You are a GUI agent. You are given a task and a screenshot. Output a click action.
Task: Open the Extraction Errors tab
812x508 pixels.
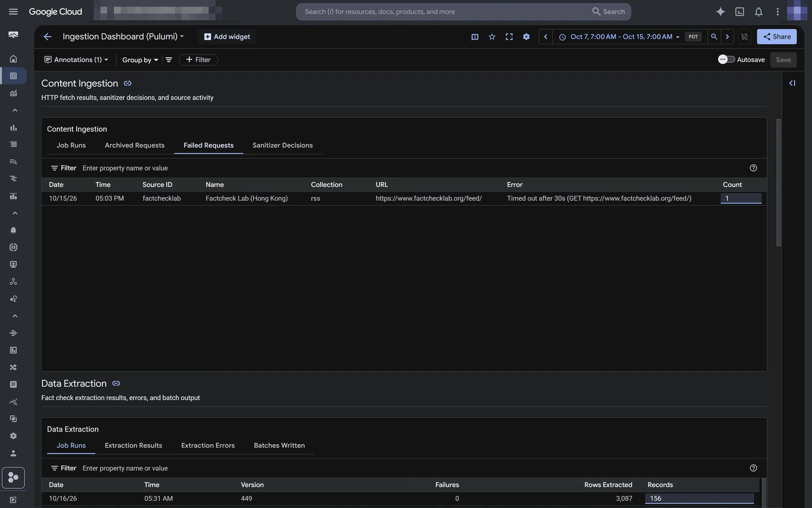click(x=208, y=445)
